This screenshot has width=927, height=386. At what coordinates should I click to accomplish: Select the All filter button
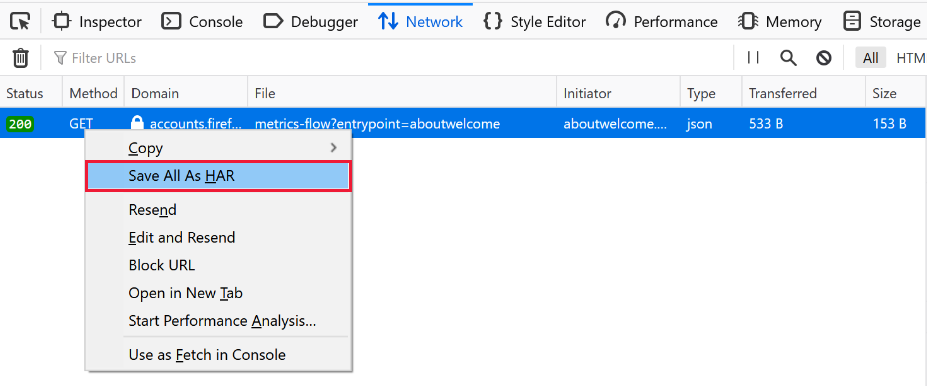[870, 58]
